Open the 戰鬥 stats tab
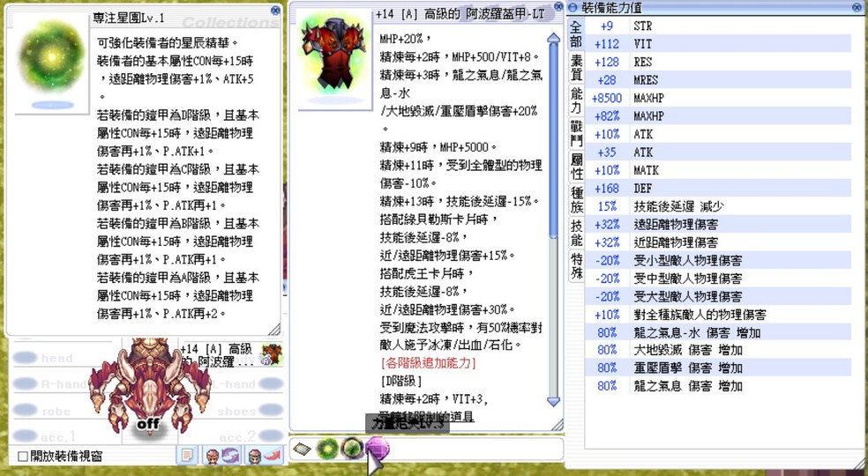Viewport: 868px width, 476px height. click(576, 133)
